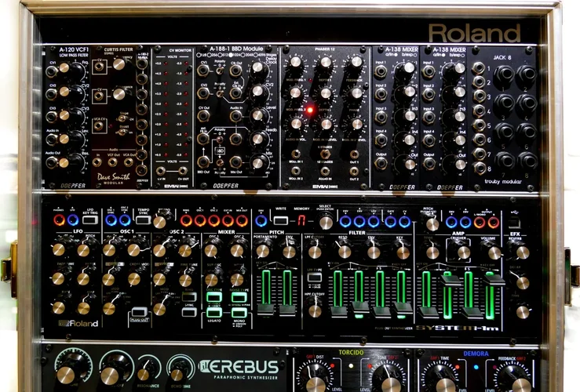The height and width of the screenshot is (392, 580).
Task: Click the DEMORA label
Action: pos(476,354)
